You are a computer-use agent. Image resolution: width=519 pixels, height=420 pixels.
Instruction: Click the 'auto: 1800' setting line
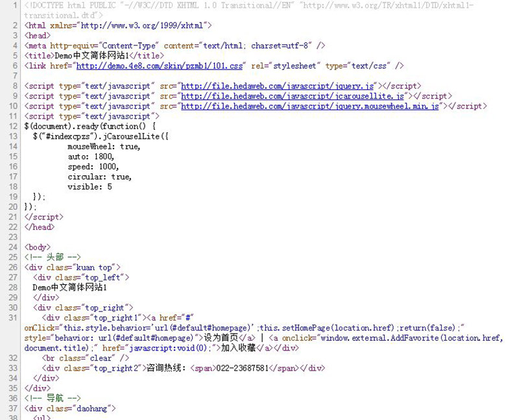coord(91,156)
